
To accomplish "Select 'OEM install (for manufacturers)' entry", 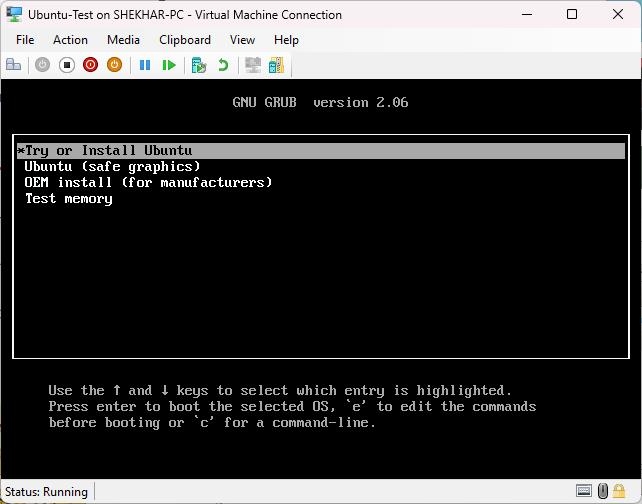I will (148, 183).
